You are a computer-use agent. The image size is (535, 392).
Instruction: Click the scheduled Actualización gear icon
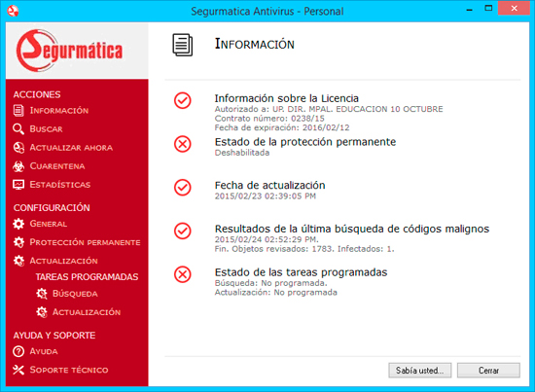[42, 312]
